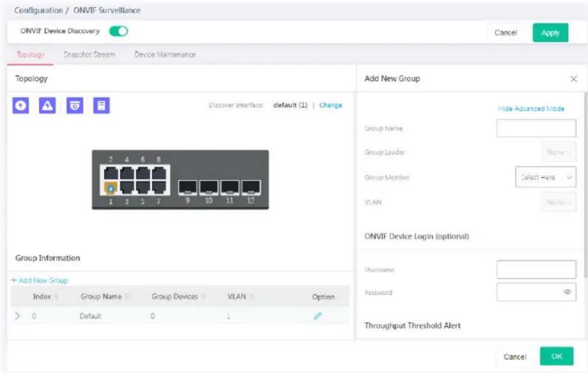Viewport: 588px width, 373px height.
Task: Click the purple camera topology icon
Action: (74, 106)
